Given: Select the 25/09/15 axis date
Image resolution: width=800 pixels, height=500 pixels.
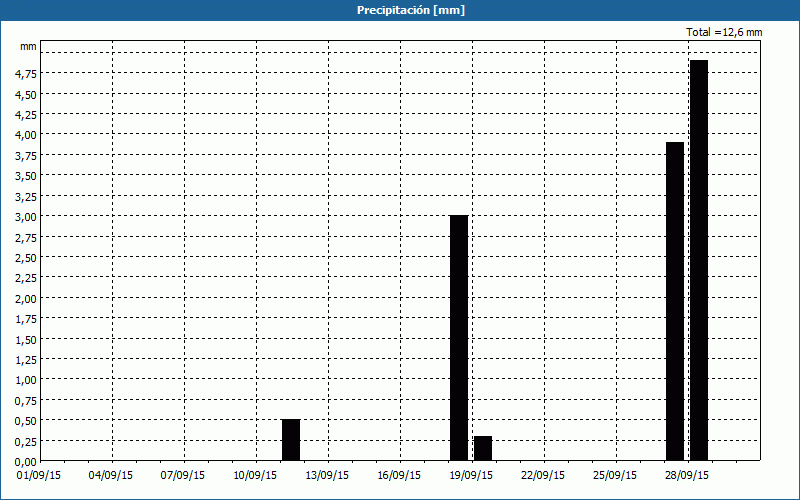Looking at the screenshot, I should point(615,476).
